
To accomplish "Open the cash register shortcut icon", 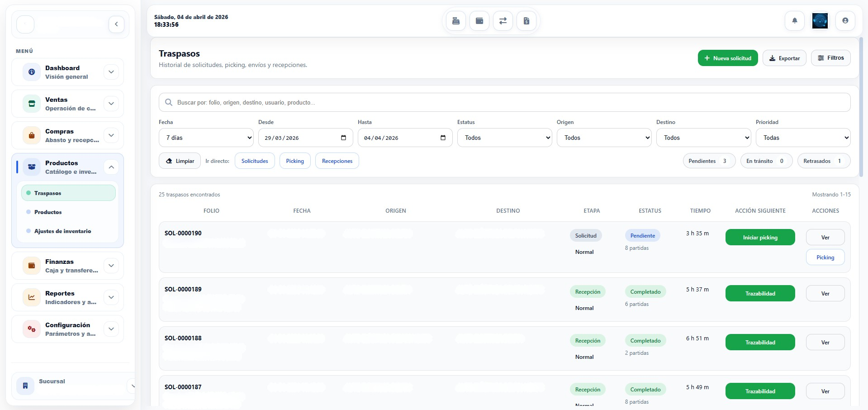I will [x=456, y=21].
